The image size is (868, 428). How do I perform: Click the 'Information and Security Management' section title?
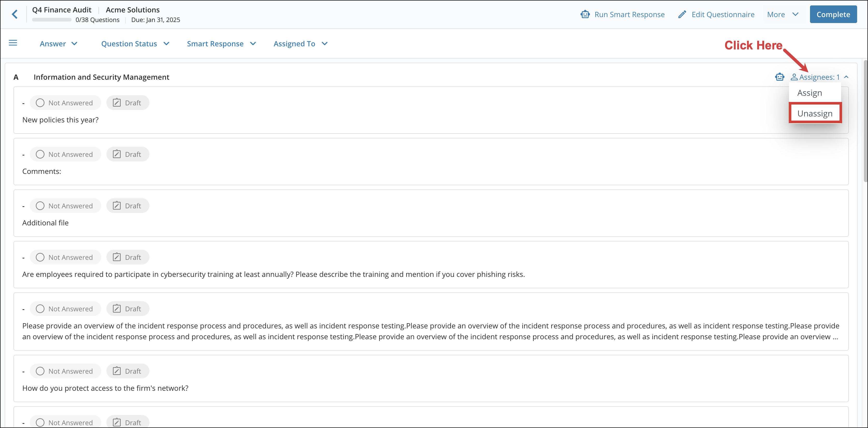pyautogui.click(x=102, y=77)
